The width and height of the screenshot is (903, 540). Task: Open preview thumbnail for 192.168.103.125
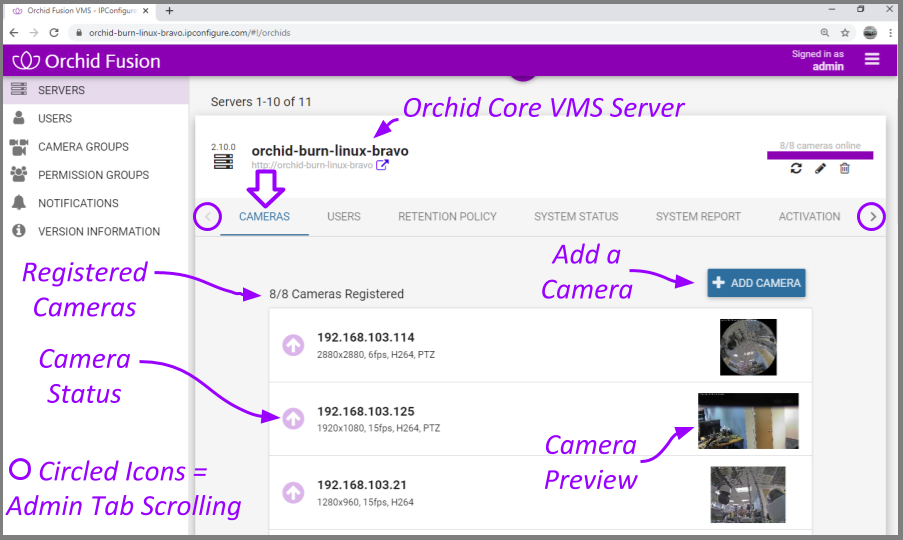[x=748, y=421]
